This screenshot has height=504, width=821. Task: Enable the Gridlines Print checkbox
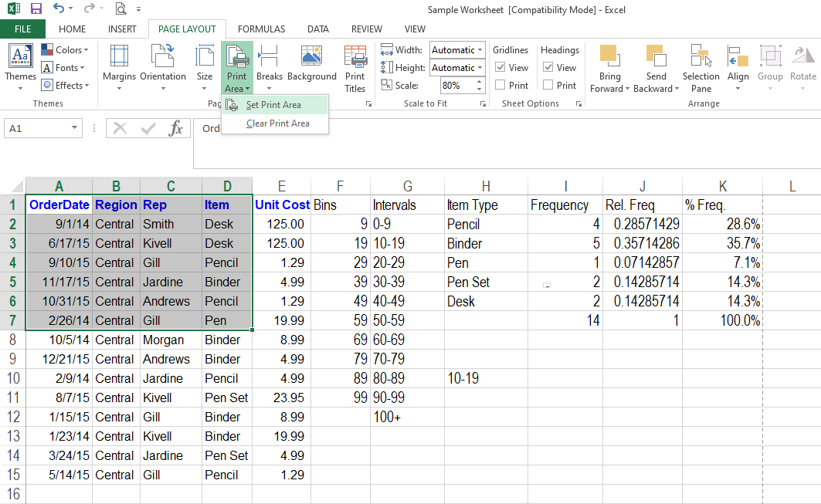[x=500, y=86]
